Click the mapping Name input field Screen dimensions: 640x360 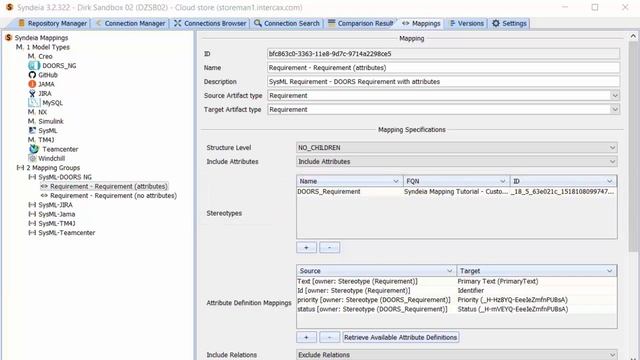(444, 68)
